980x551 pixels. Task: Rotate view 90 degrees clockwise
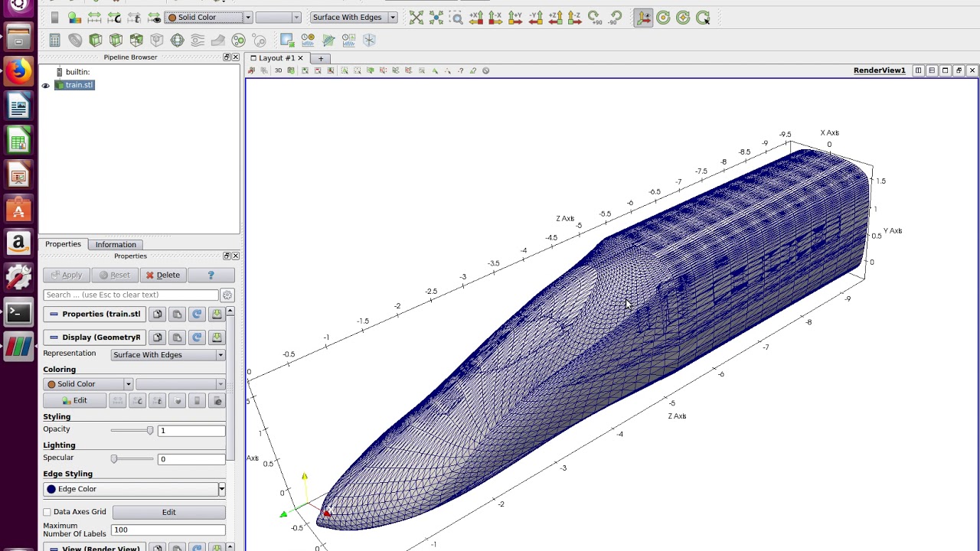[x=595, y=17]
